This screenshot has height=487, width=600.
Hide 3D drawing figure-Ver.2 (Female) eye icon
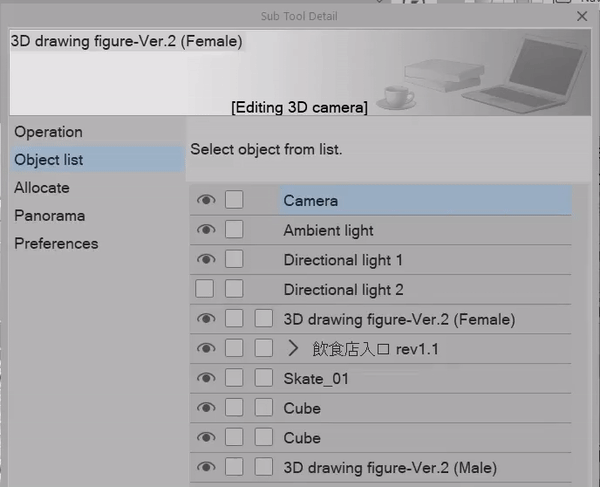point(206,319)
